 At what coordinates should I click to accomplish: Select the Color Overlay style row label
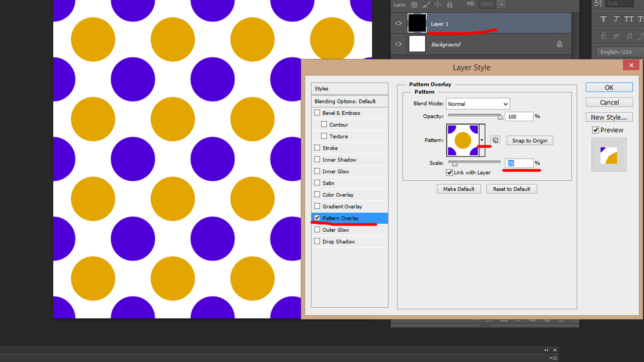click(x=338, y=195)
